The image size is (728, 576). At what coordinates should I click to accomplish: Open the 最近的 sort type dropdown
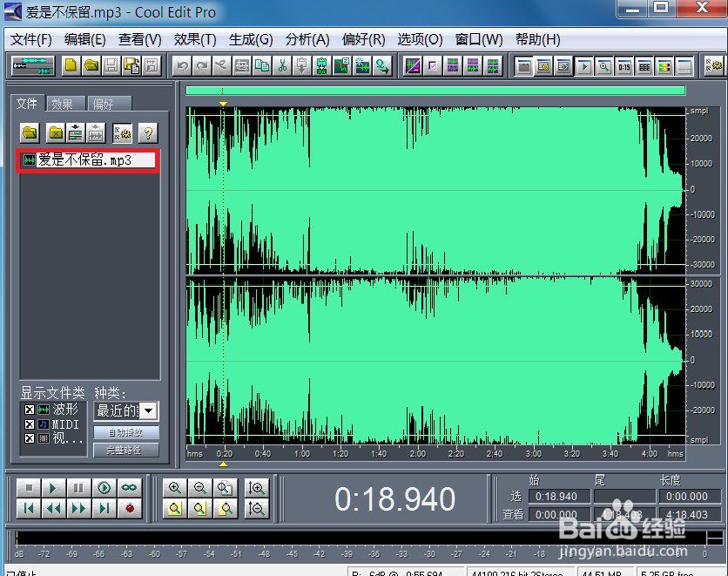point(149,410)
